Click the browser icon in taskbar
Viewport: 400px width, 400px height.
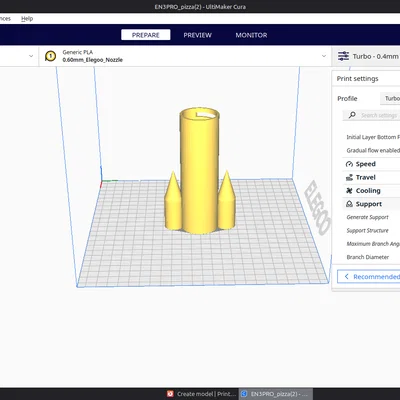(170, 394)
